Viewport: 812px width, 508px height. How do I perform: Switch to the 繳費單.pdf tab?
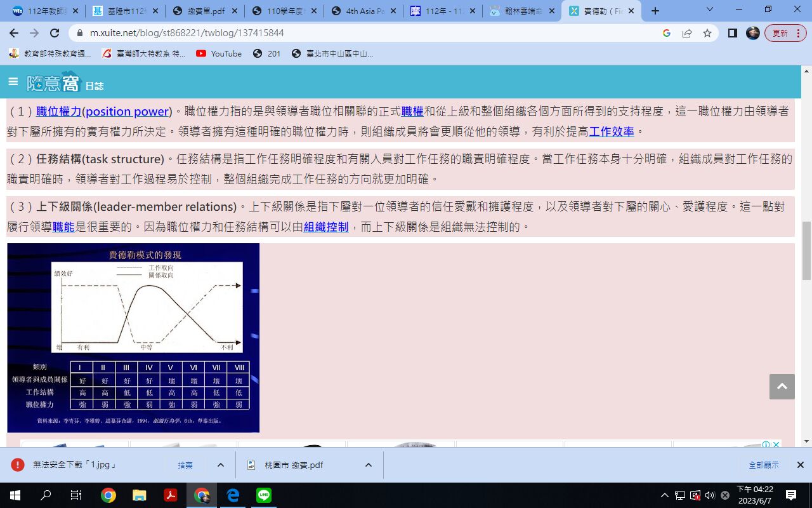[206, 11]
